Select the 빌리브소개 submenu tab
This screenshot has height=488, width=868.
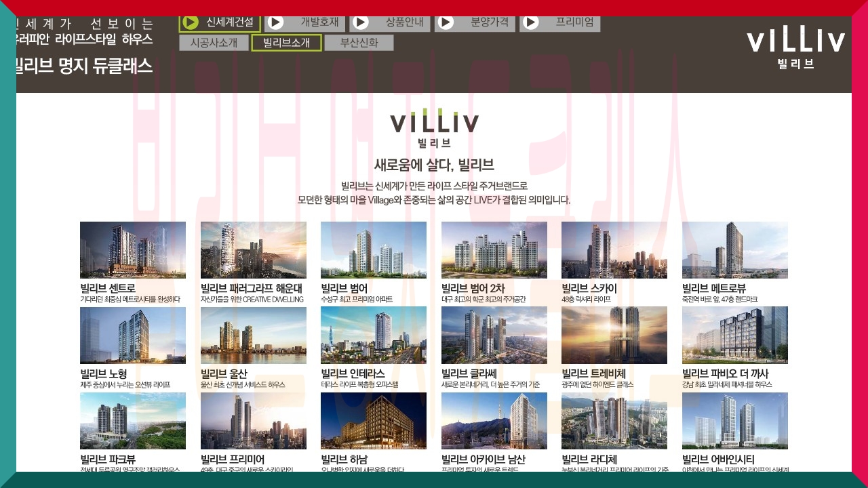click(x=286, y=43)
